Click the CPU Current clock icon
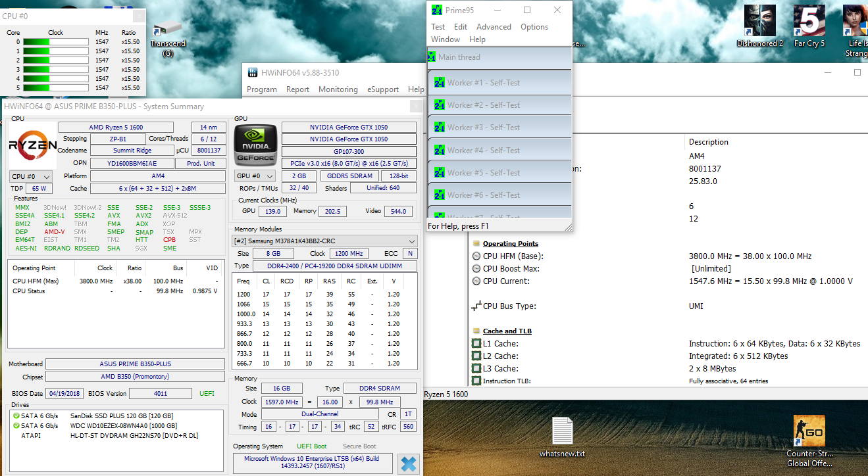The height and width of the screenshot is (476, 868). (476, 281)
